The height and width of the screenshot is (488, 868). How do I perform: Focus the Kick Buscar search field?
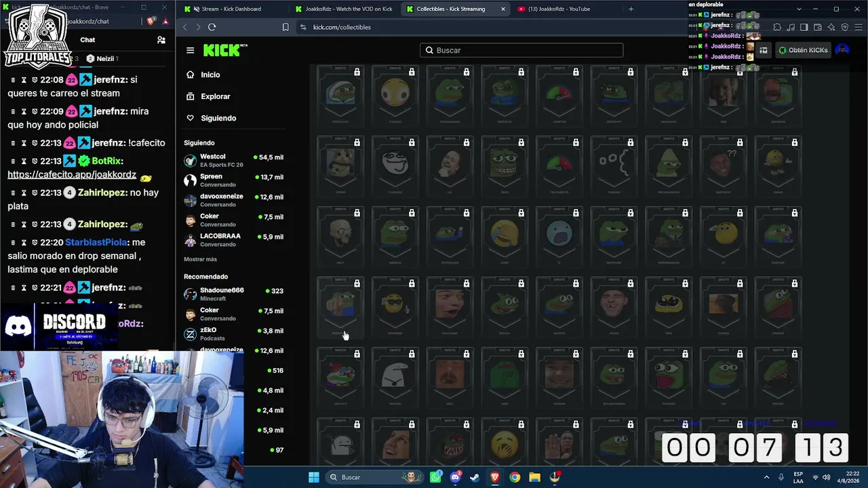tap(521, 50)
